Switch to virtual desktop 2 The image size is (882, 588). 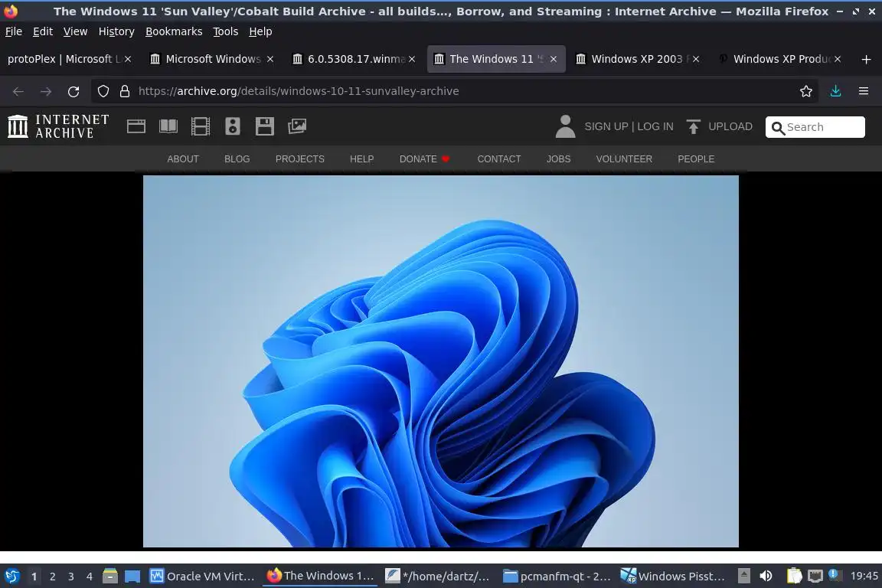52,577
